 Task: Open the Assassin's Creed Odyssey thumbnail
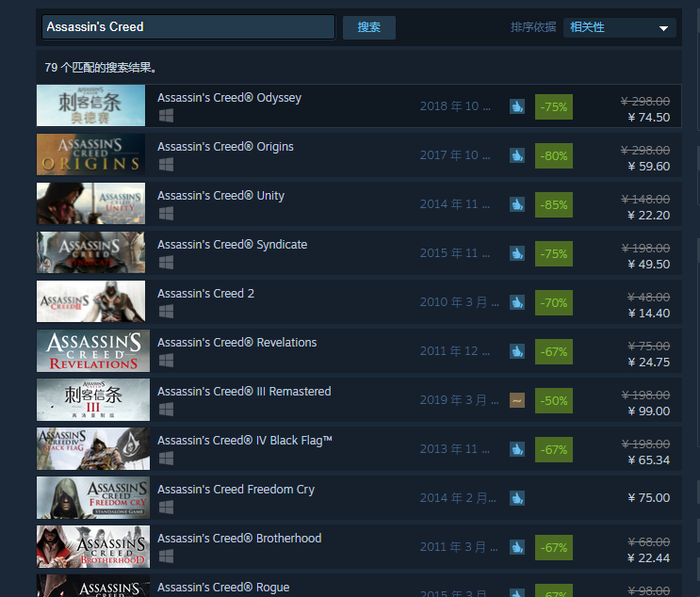tap(91, 105)
